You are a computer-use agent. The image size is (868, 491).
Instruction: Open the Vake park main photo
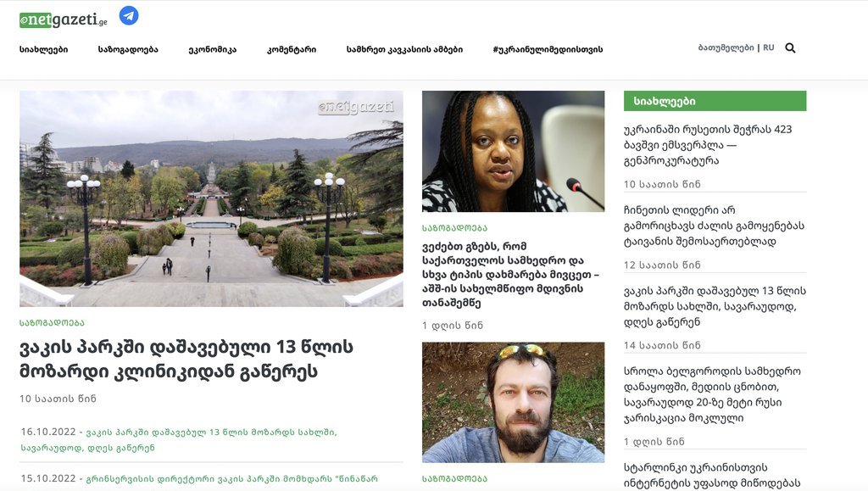[211, 198]
